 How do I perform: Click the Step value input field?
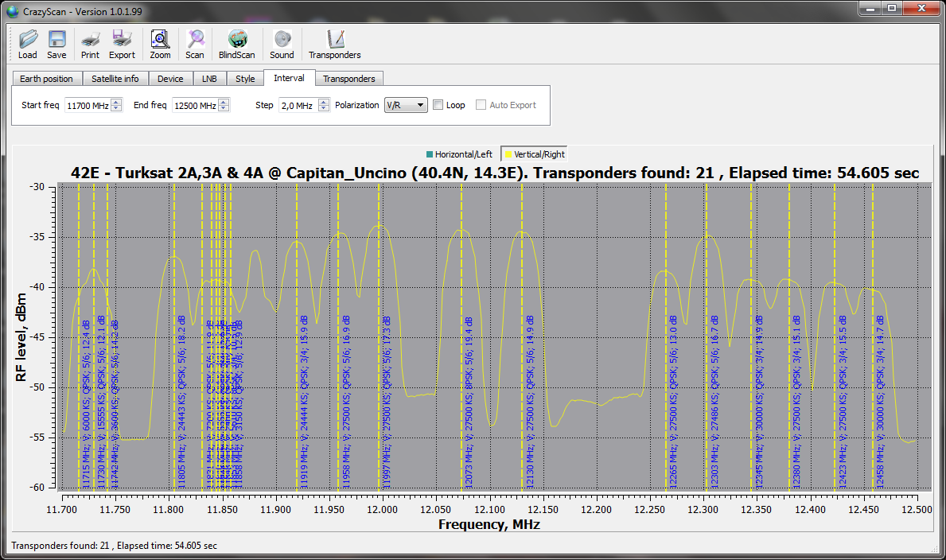click(299, 106)
